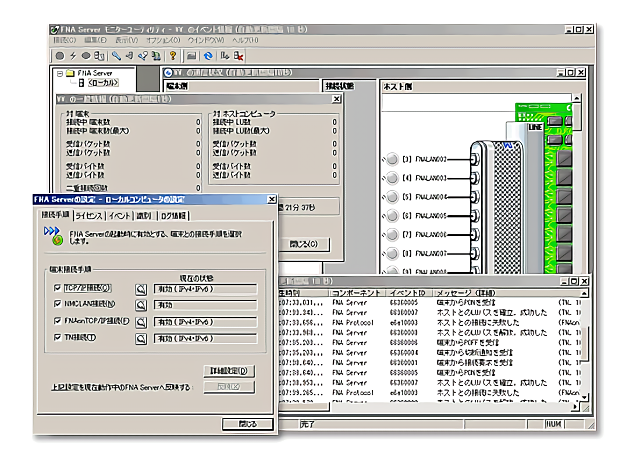Click the pointing hand toolbar icon
The image size is (640, 465).
click(129, 56)
